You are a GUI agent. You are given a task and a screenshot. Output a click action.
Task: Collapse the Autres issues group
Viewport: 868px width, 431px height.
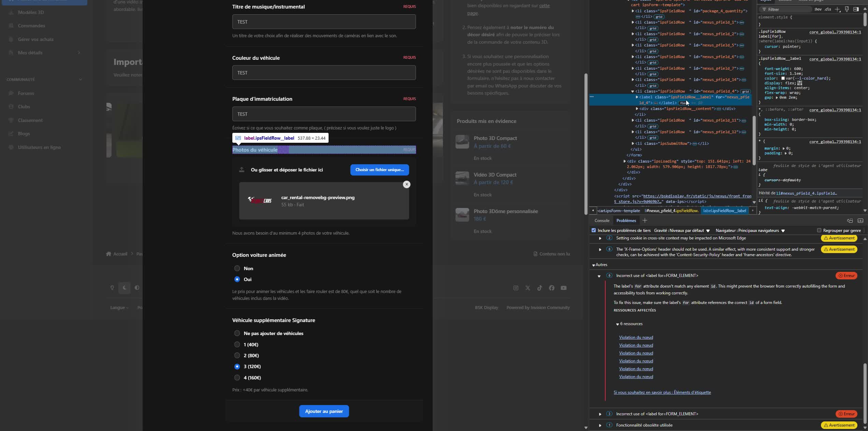click(594, 265)
